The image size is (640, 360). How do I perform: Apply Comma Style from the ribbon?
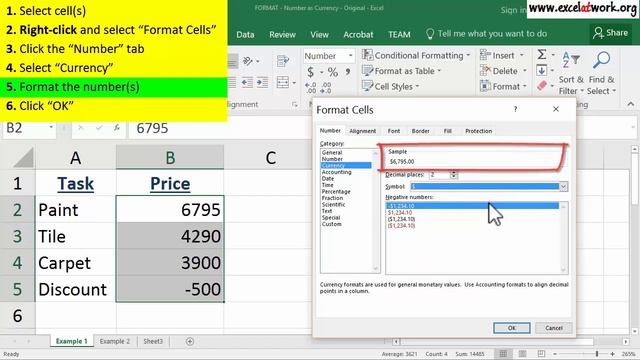pyautogui.click(x=348, y=72)
